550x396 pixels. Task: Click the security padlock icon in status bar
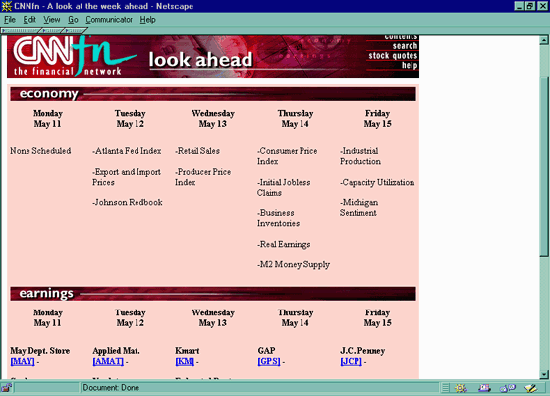click(x=6, y=388)
